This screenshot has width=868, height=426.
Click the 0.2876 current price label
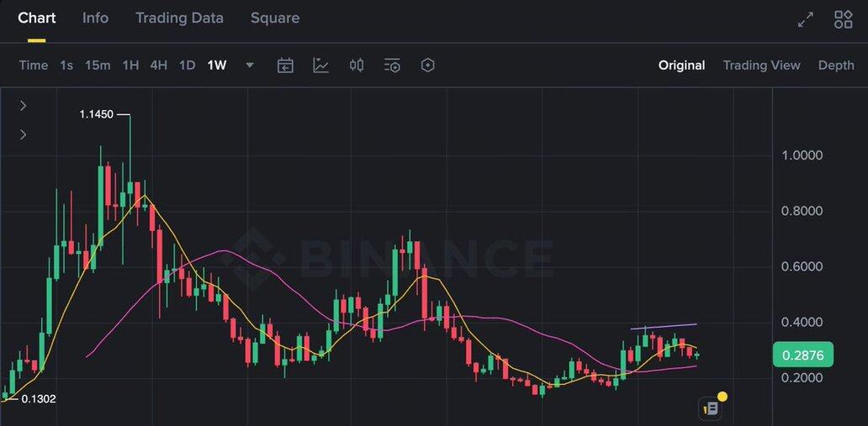point(803,355)
